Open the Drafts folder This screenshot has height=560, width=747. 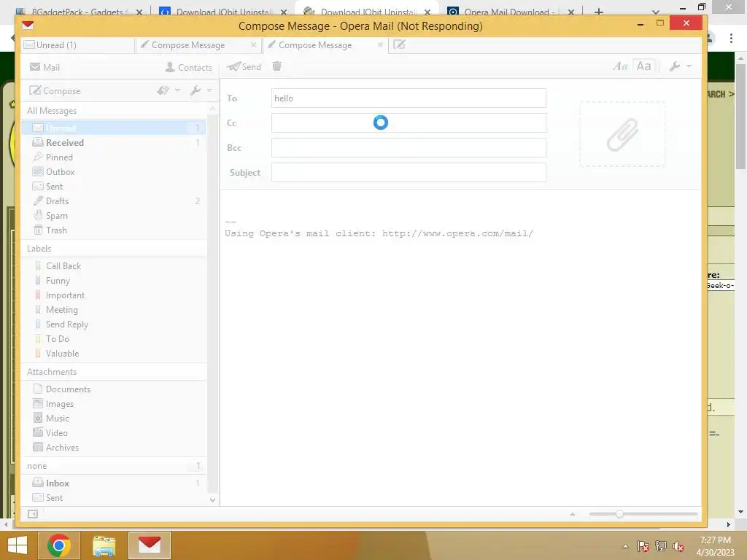point(114,201)
